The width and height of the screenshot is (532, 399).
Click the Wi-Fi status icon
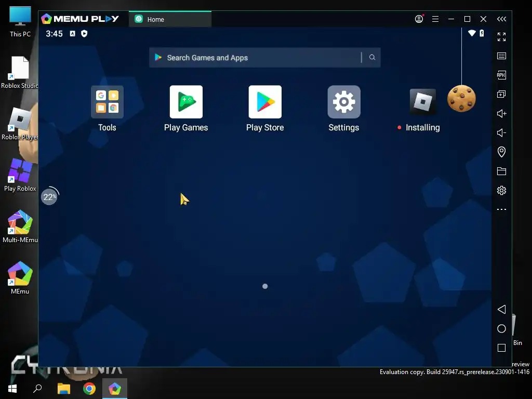[x=472, y=33]
